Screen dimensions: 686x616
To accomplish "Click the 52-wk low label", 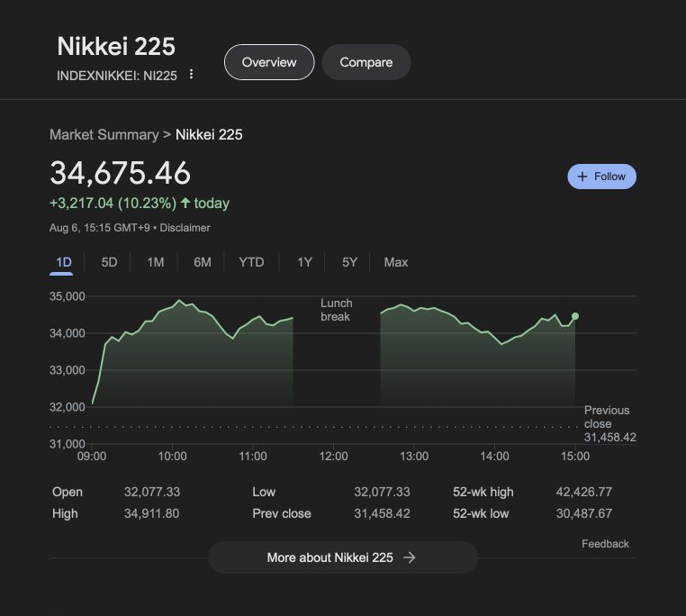I will [481, 513].
